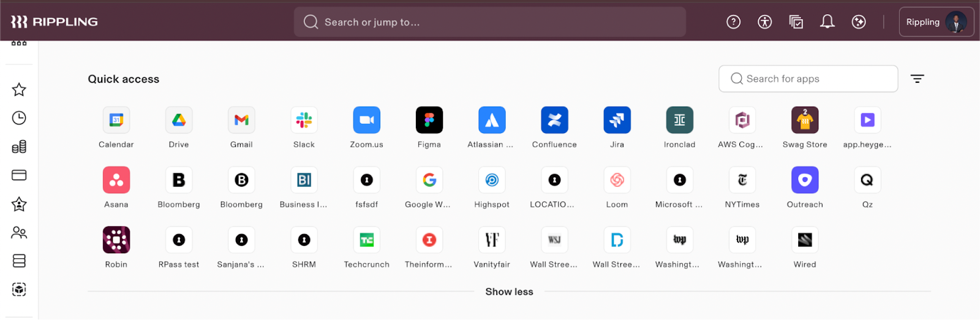Open the Jira app
980x320 pixels.
tap(617, 120)
